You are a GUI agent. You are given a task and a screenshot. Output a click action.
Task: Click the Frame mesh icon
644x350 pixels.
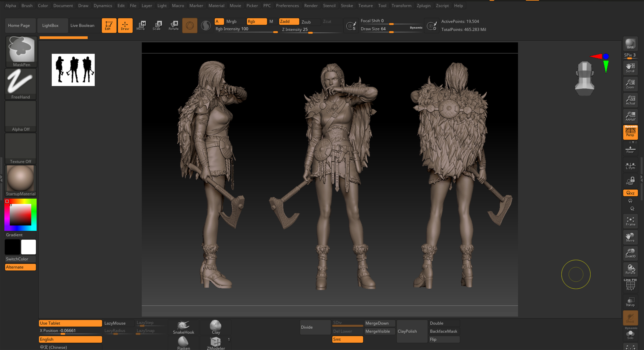tap(630, 221)
